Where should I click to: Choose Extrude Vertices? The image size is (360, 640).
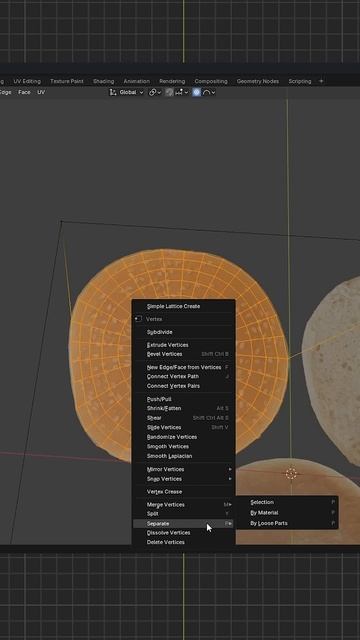coord(183,345)
